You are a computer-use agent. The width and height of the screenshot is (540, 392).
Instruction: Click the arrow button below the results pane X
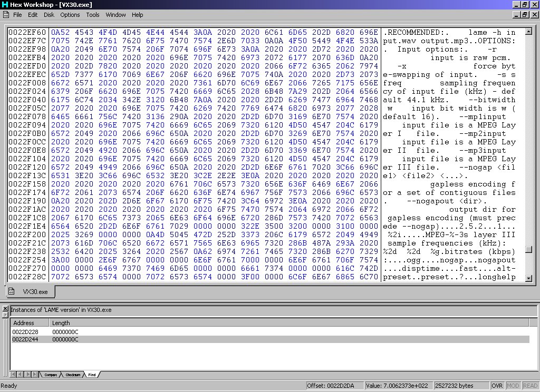pos(5,315)
